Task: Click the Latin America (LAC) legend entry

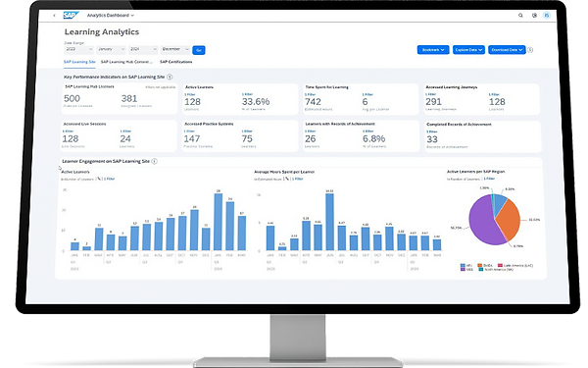Action: coord(515,266)
